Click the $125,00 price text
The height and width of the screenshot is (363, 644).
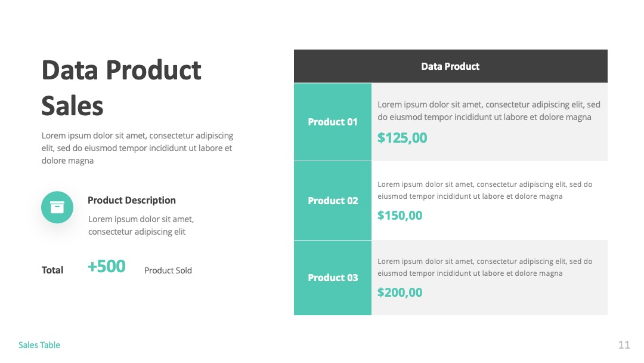tap(402, 138)
